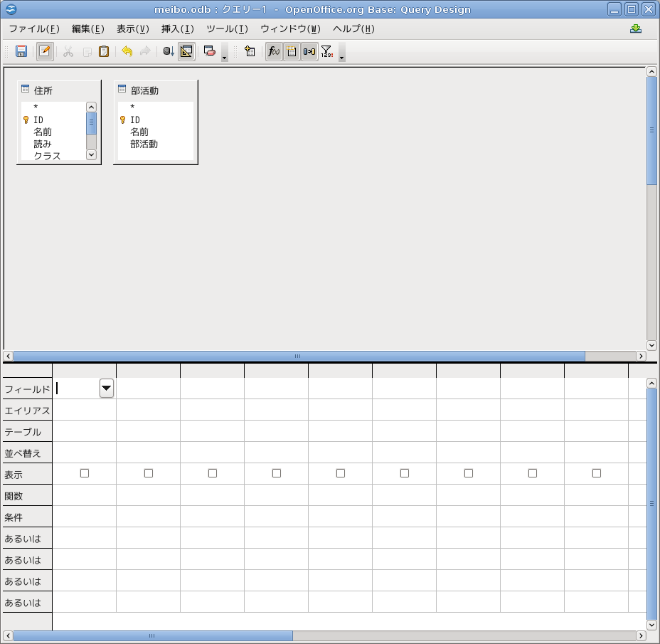Check the first column's 表示 checkbox

[85, 473]
